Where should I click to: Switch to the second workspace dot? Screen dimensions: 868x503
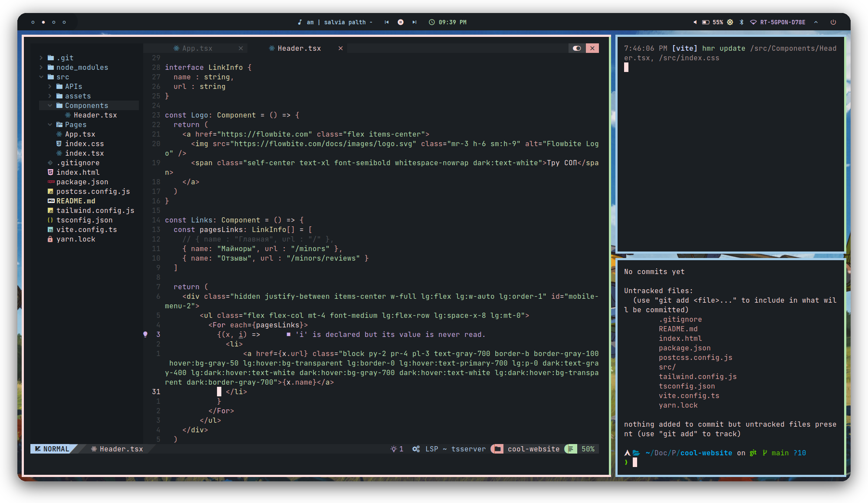[43, 22]
